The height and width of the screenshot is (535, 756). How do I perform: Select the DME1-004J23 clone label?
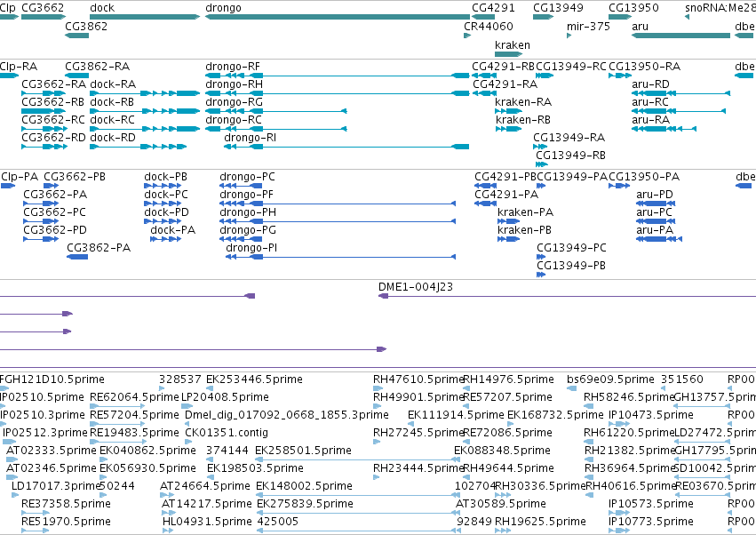click(x=416, y=286)
